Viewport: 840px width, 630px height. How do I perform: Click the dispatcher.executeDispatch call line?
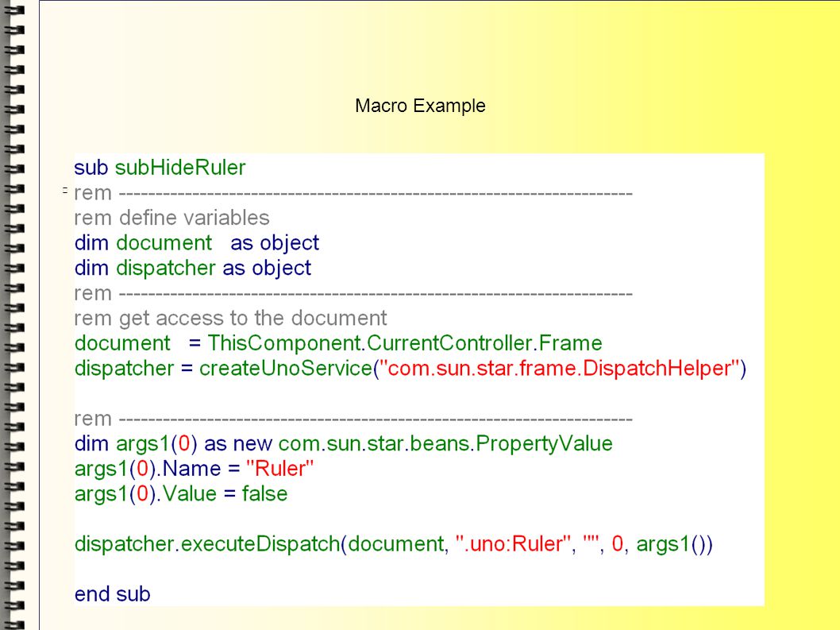point(394,544)
